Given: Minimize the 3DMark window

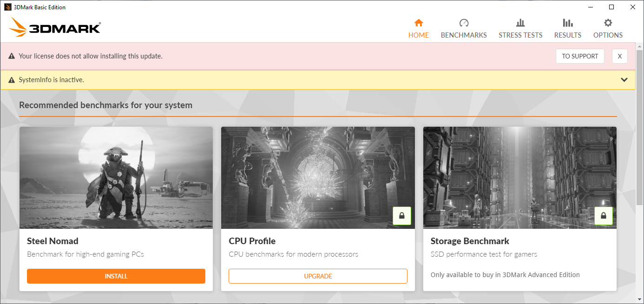Looking at the screenshot, I should coord(590,7).
